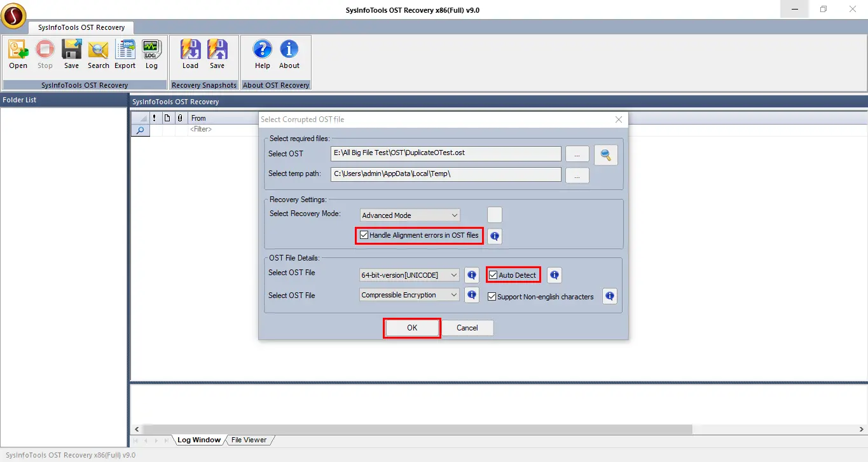Click info icon beside Compressible Encryption dropdown
868x462 pixels.
pyautogui.click(x=471, y=295)
